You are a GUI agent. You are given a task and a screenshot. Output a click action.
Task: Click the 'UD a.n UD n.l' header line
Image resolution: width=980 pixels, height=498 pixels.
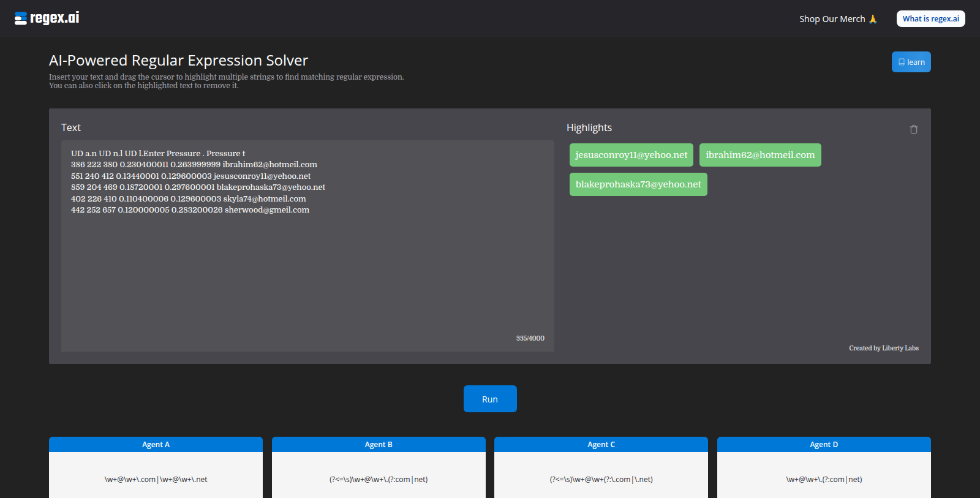(158, 154)
